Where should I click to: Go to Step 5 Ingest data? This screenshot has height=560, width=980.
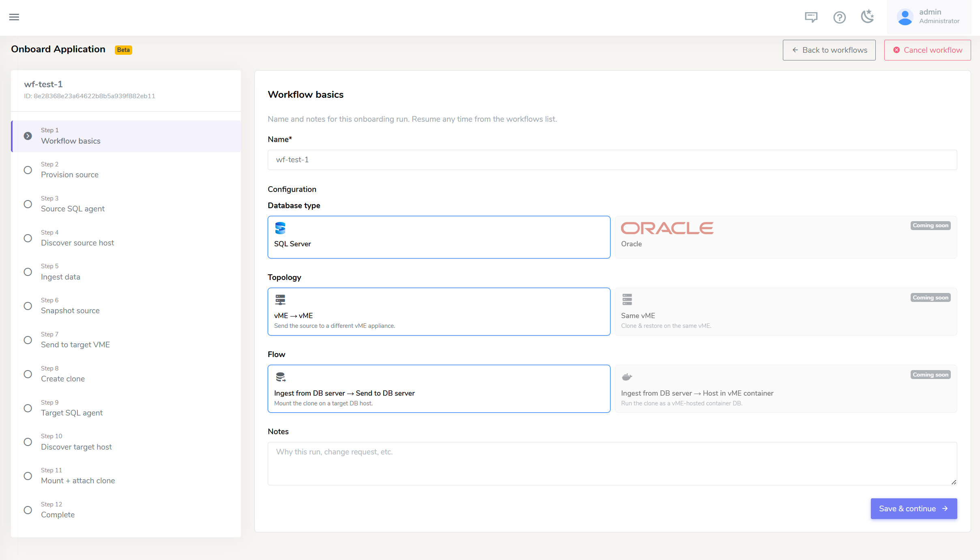[126, 272]
